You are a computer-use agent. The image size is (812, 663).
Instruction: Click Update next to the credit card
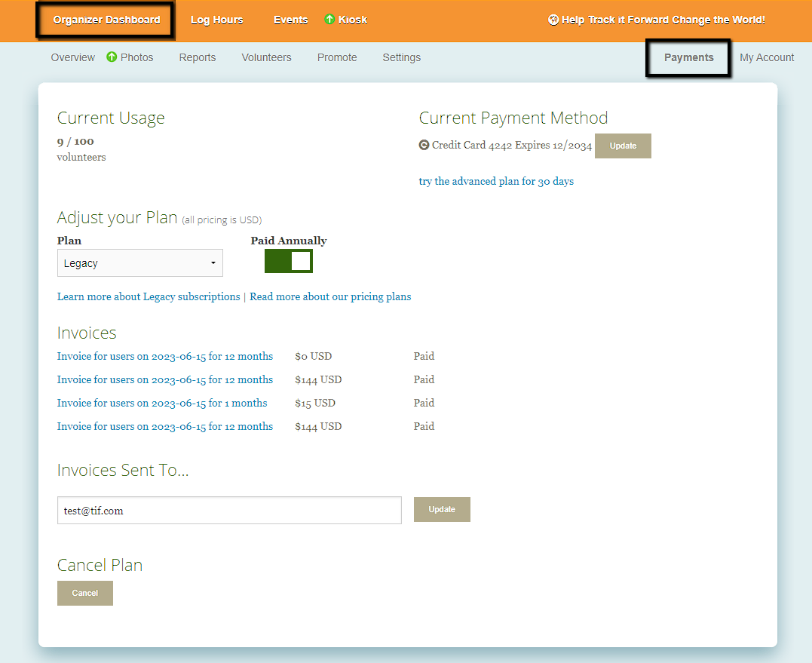623,146
